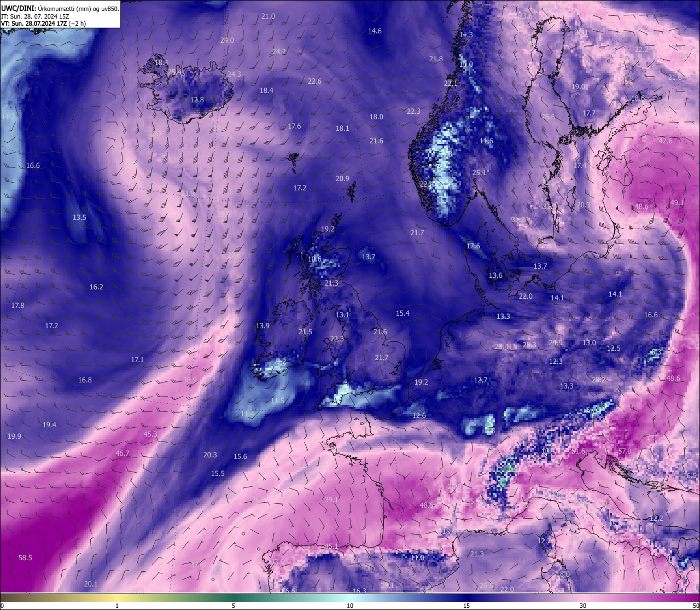Click the 18.1 value in Norwegian Sea

pos(342,128)
